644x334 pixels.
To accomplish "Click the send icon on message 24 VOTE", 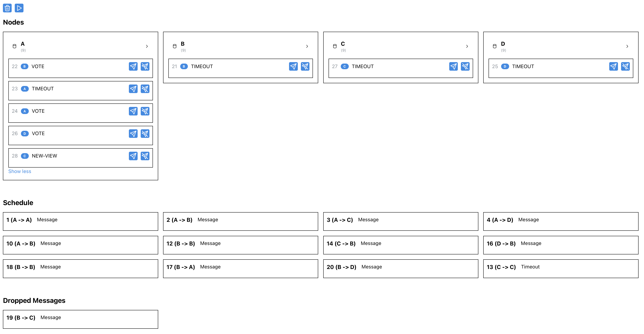I will [133, 111].
